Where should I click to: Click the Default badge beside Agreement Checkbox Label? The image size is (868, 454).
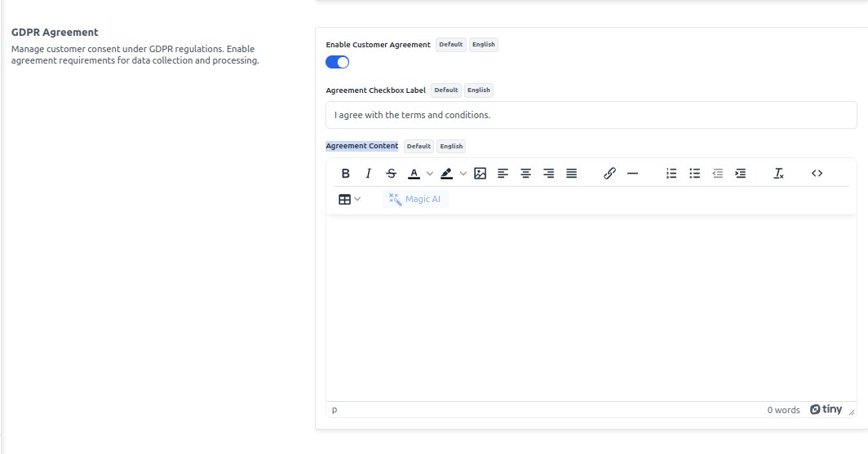point(446,90)
